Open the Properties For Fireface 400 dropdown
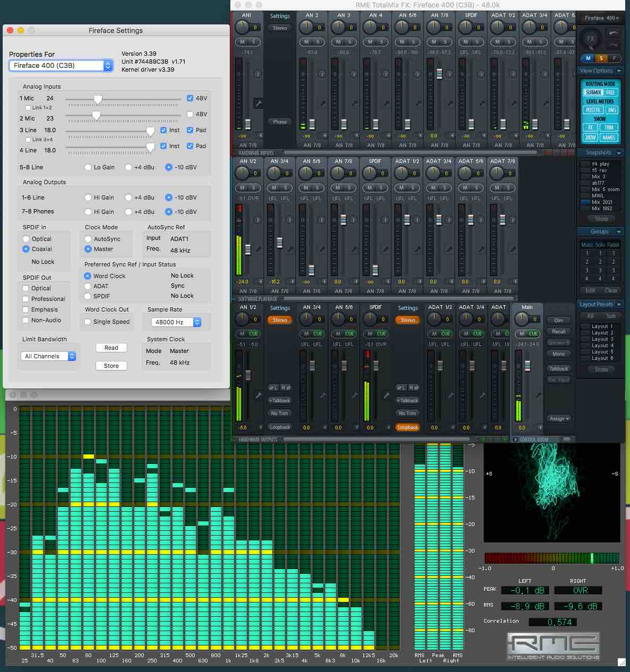The image size is (630, 672). click(x=61, y=66)
